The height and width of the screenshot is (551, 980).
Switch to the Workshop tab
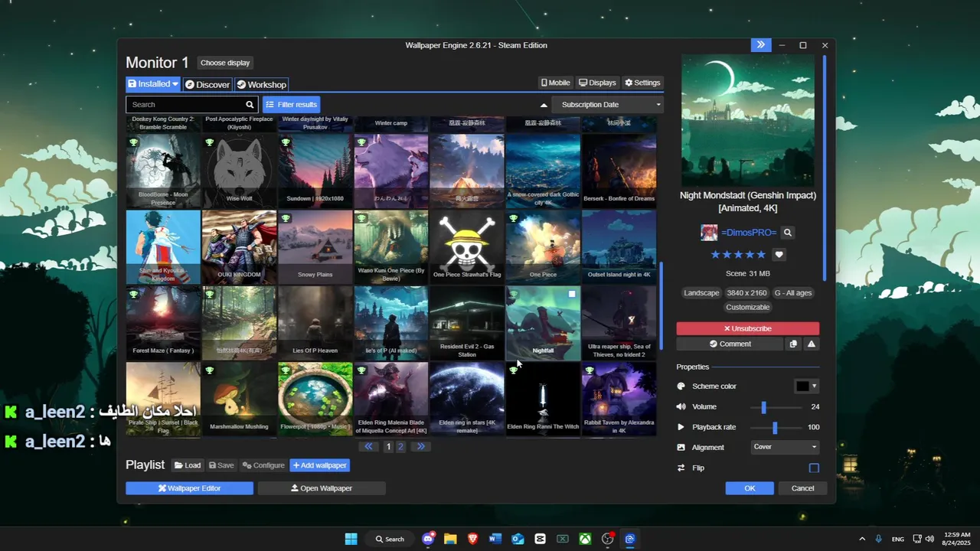[x=261, y=84]
